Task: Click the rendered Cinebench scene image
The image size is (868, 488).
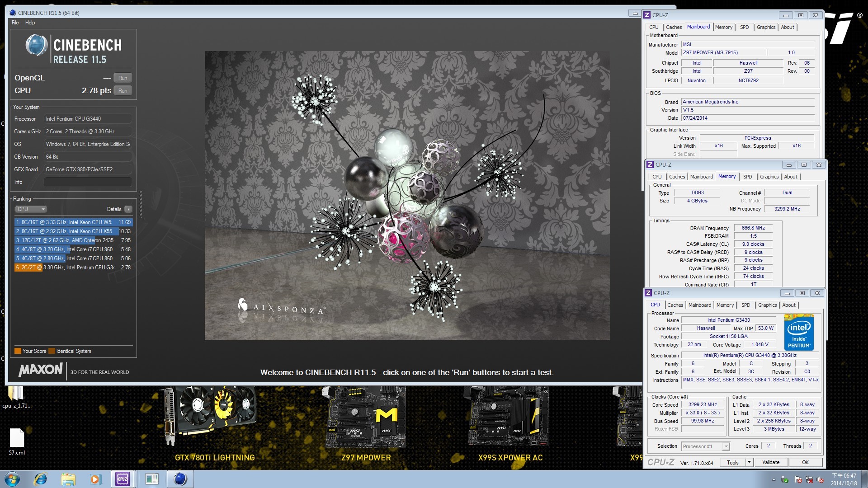Action: tap(407, 195)
